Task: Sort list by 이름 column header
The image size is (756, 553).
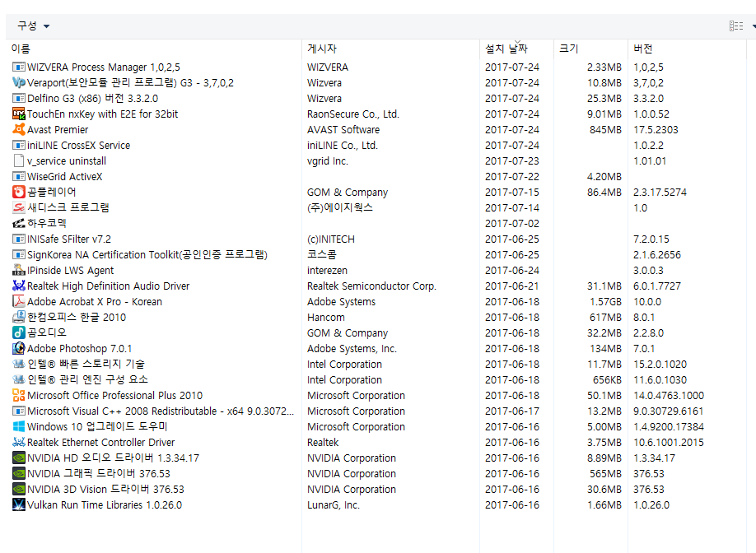Action: (x=21, y=49)
